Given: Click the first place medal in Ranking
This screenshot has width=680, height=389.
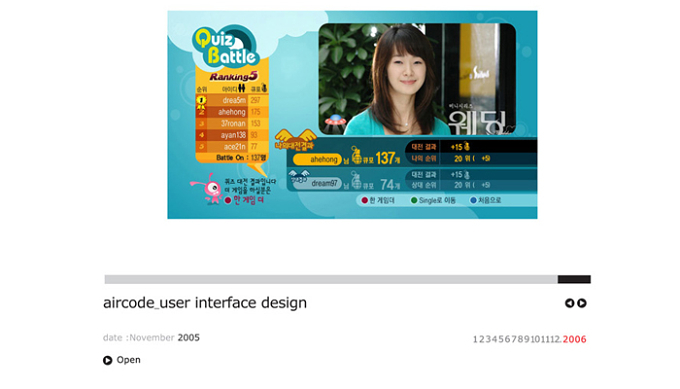Looking at the screenshot, I should coord(201,101).
